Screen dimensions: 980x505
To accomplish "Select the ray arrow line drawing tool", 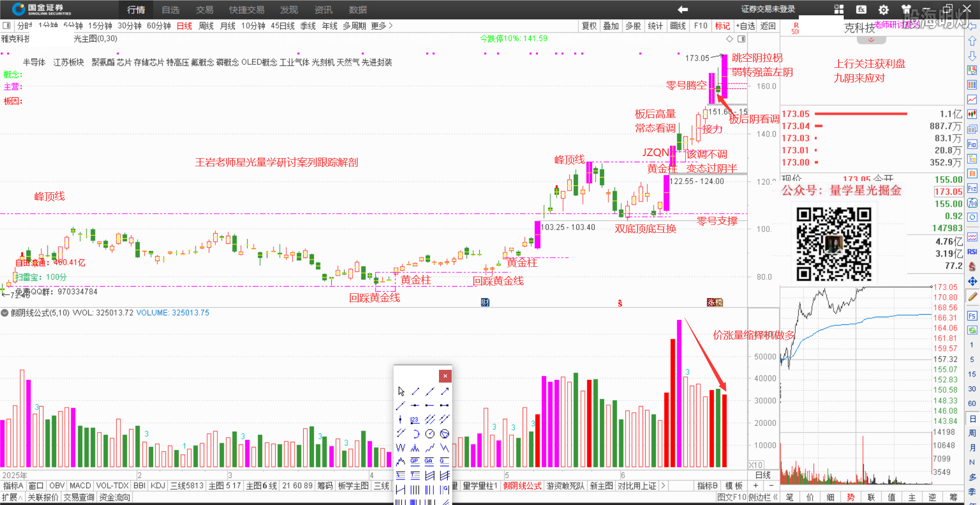I will [445, 391].
